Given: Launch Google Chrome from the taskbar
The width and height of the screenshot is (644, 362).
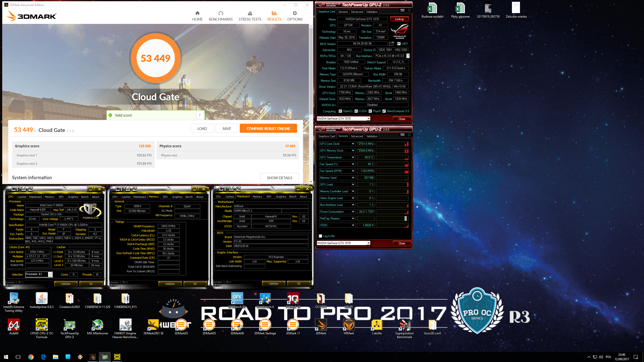Looking at the screenshot, I should pos(31,357).
